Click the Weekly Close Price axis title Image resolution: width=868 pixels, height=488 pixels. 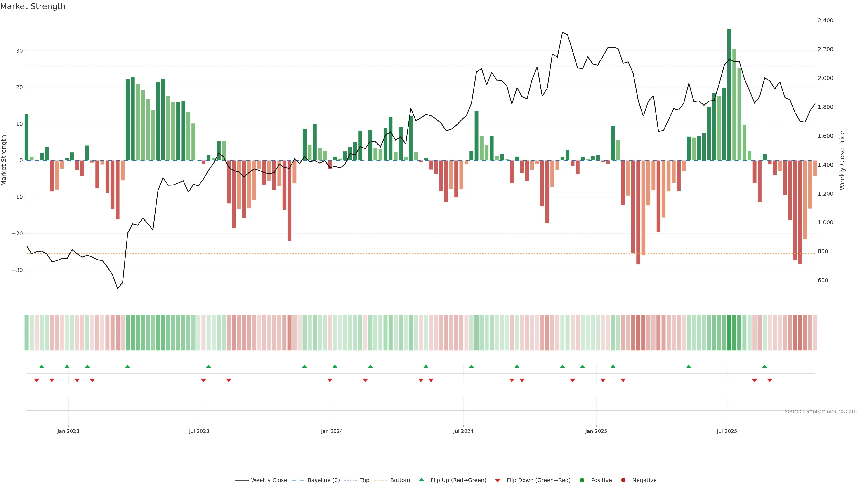point(842,160)
